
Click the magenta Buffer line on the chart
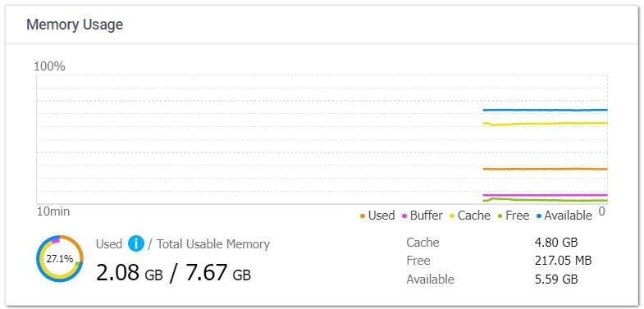tap(545, 195)
